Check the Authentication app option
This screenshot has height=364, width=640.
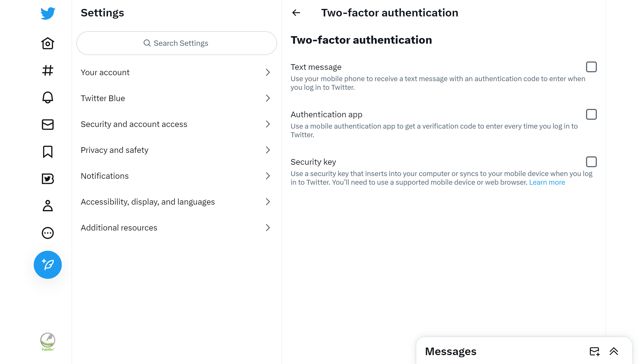(x=591, y=114)
